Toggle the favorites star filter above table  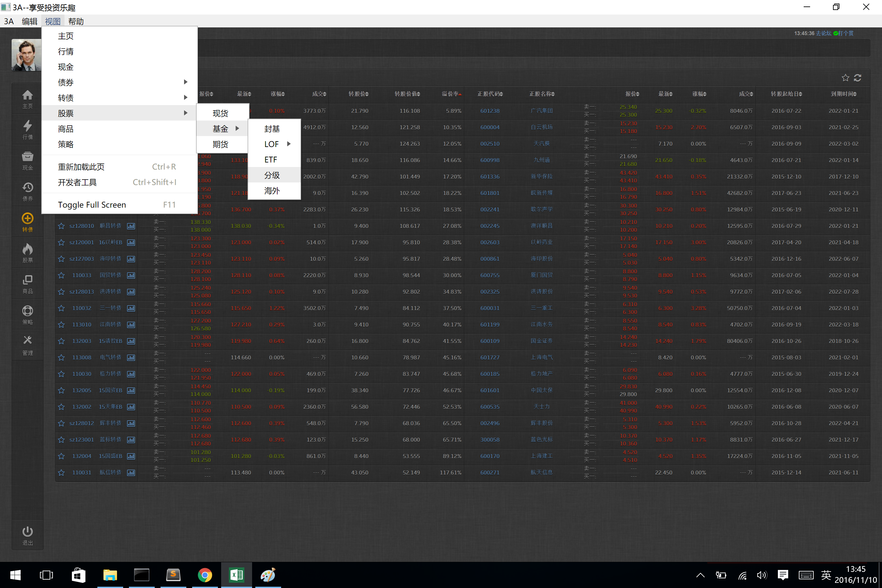(x=845, y=78)
